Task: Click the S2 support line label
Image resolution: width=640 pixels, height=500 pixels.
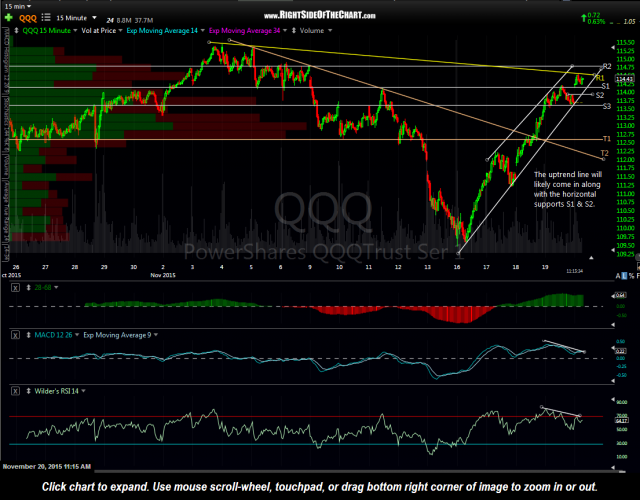Action: coord(600,95)
